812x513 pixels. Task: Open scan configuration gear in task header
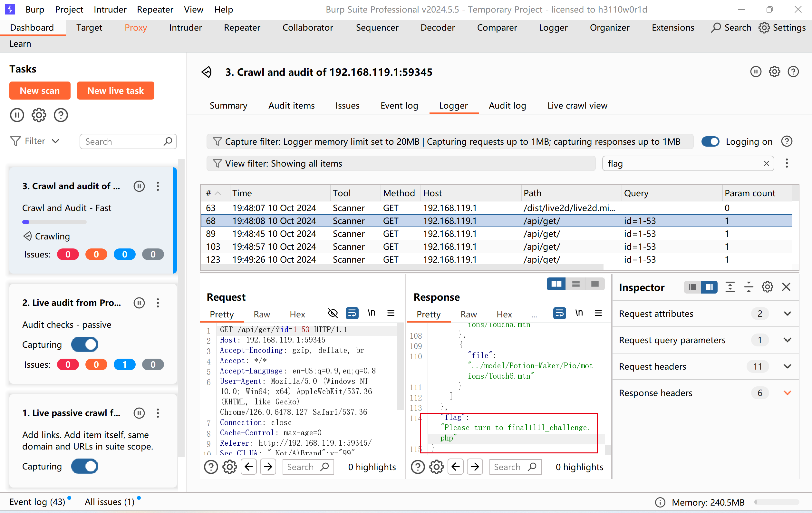pyautogui.click(x=775, y=72)
